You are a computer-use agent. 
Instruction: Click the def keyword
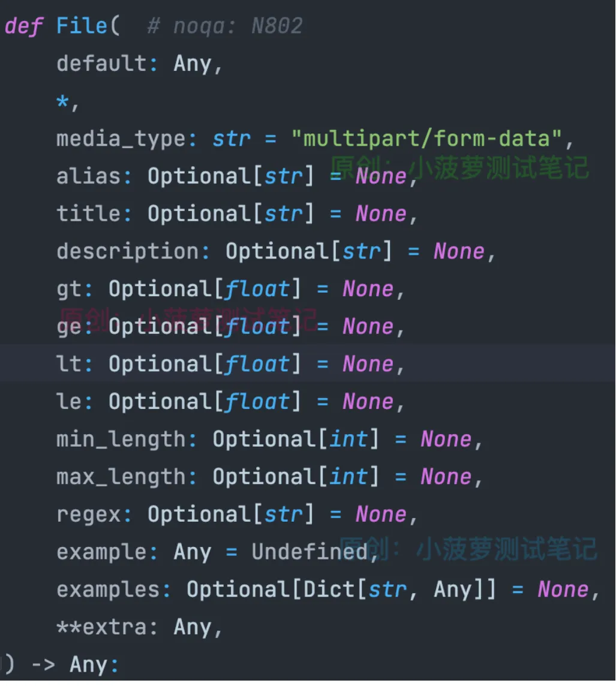(x=23, y=26)
